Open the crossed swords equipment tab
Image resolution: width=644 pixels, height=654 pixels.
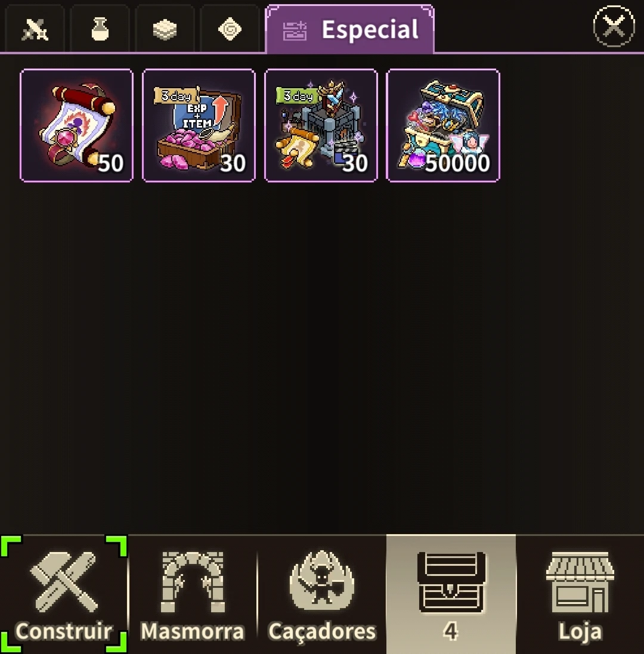point(35,29)
